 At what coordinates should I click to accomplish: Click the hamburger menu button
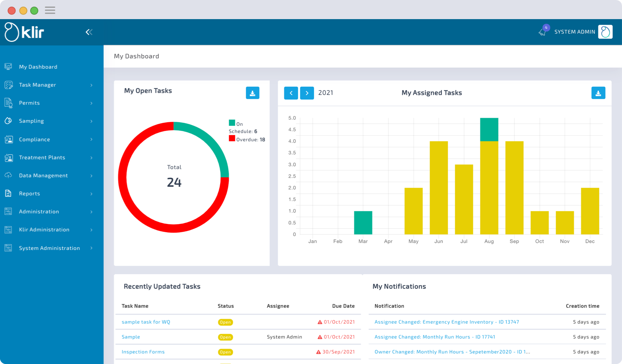click(50, 10)
